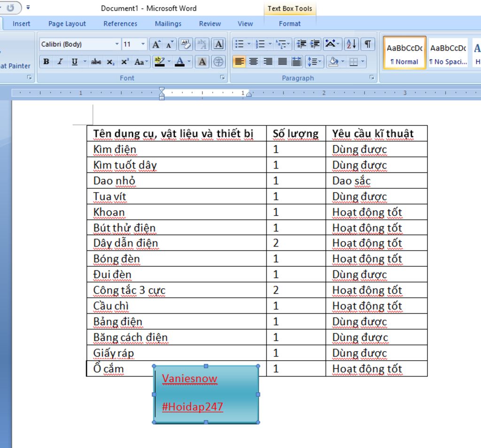
Task: Click the Shrink Font icon
Action: pos(170,44)
